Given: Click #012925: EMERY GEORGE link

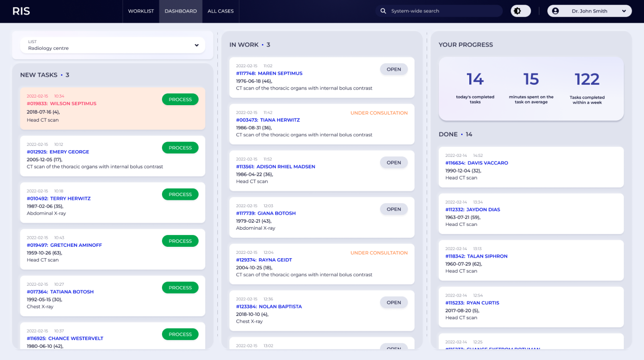Looking at the screenshot, I should pyautogui.click(x=58, y=152).
